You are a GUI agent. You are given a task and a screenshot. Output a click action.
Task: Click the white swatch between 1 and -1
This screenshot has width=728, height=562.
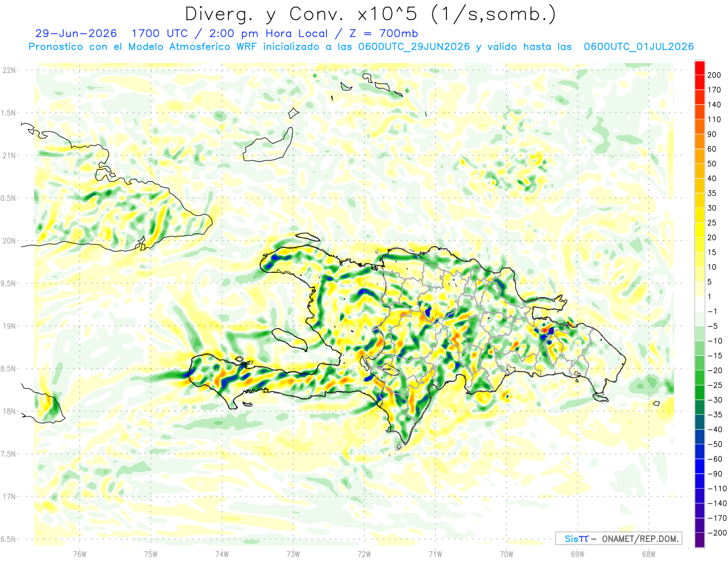(699, 304)
